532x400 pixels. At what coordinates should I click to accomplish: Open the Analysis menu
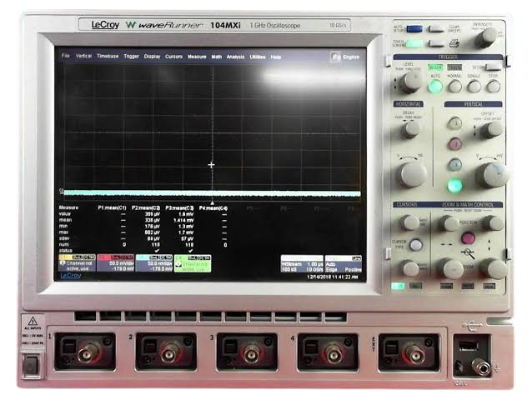235,57
